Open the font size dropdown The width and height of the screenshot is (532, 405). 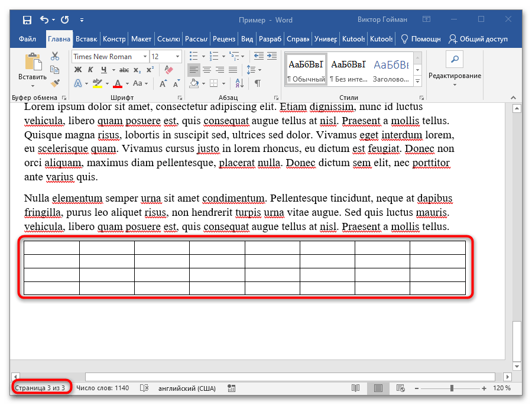point(177,56)
